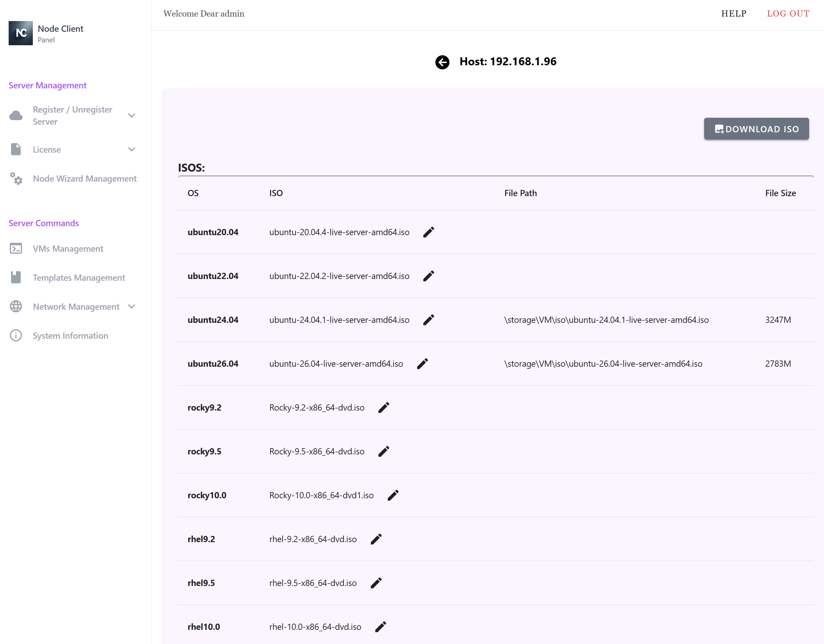Click the terminal icon for VMs Management
The image size is (824, 644).
coord(16,249)
